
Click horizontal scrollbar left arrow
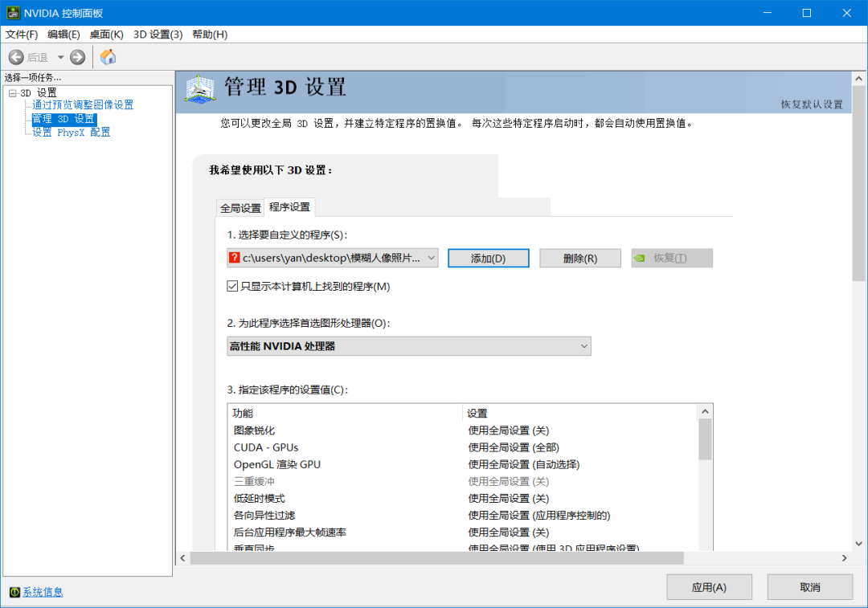point(183,558)
